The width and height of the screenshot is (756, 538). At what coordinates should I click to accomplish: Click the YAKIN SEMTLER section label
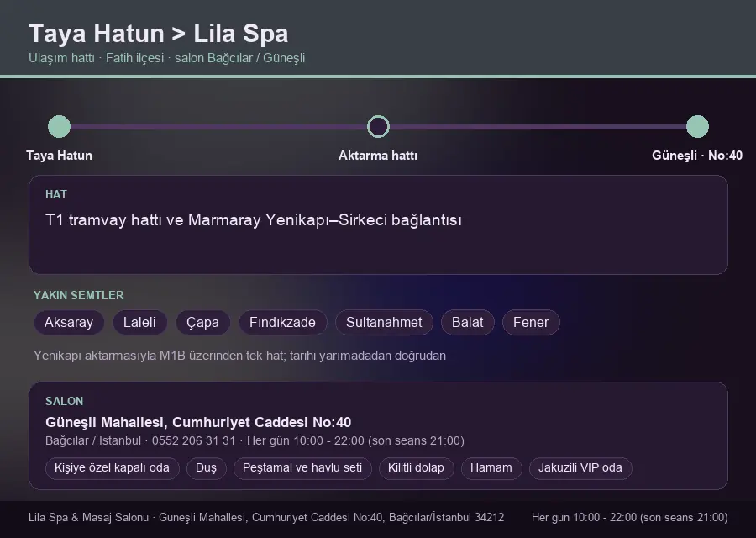coord(79,295)
